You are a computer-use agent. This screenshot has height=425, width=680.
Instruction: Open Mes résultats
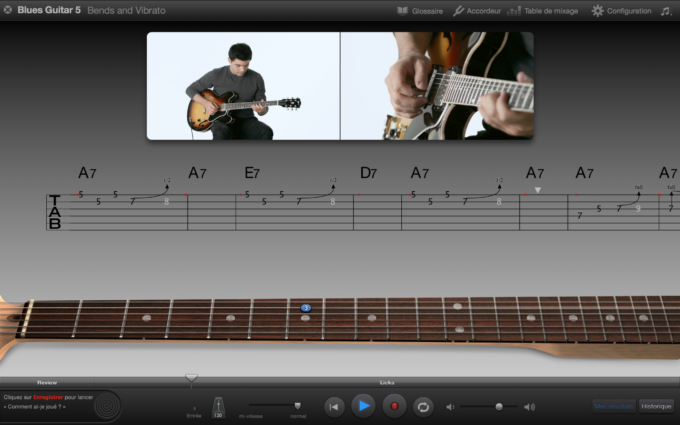click(x=614, y=406)
